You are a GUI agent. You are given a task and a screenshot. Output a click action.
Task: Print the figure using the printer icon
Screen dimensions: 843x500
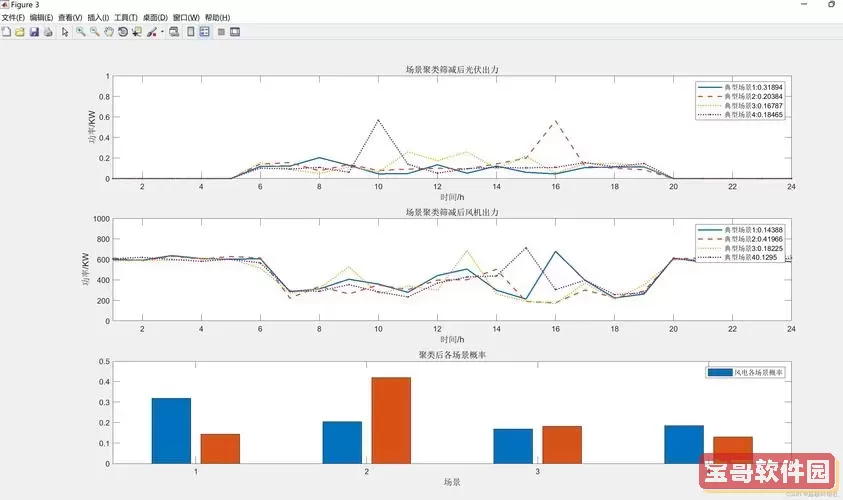pos(47,32)
